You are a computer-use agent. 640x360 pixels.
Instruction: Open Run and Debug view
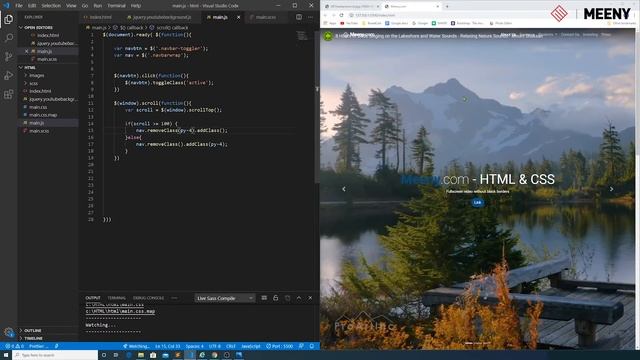tap(9, 76)
